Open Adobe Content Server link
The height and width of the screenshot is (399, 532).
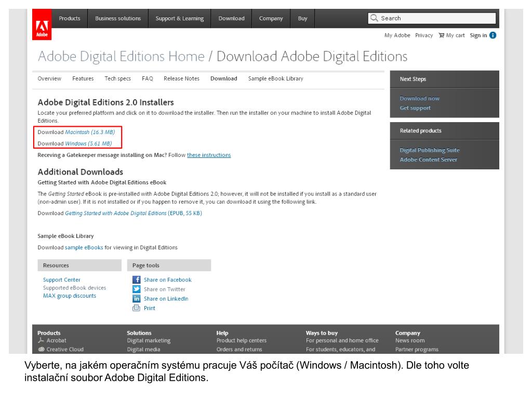click(428, 159)
